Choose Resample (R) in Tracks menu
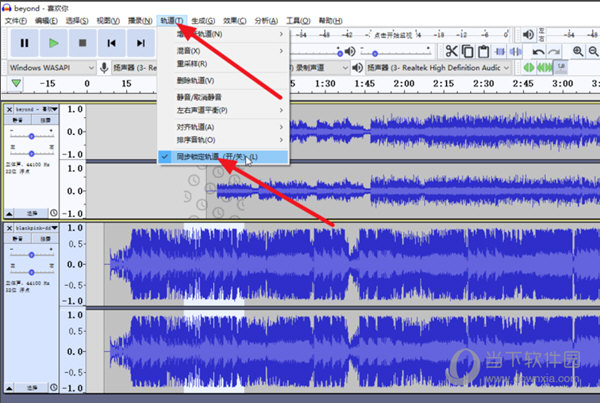The height and width of the screenshot is (403, 600). (x=223, y=64)
